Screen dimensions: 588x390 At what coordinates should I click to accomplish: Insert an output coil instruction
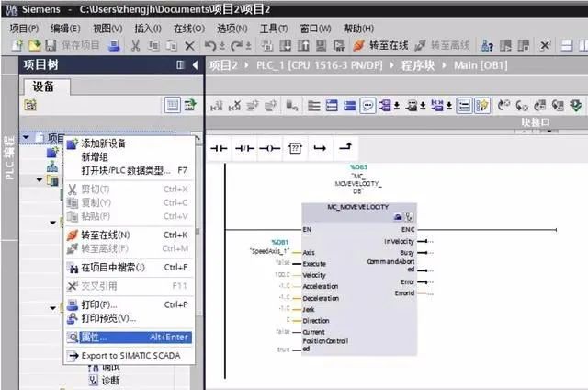point(269,149)
